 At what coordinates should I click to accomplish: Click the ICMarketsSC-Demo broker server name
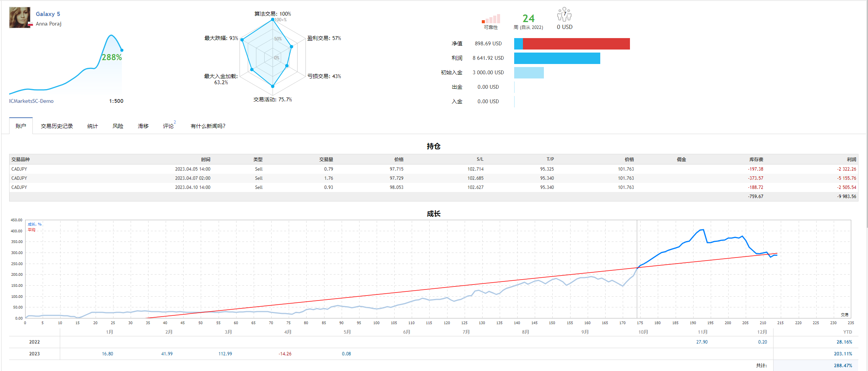31,101
